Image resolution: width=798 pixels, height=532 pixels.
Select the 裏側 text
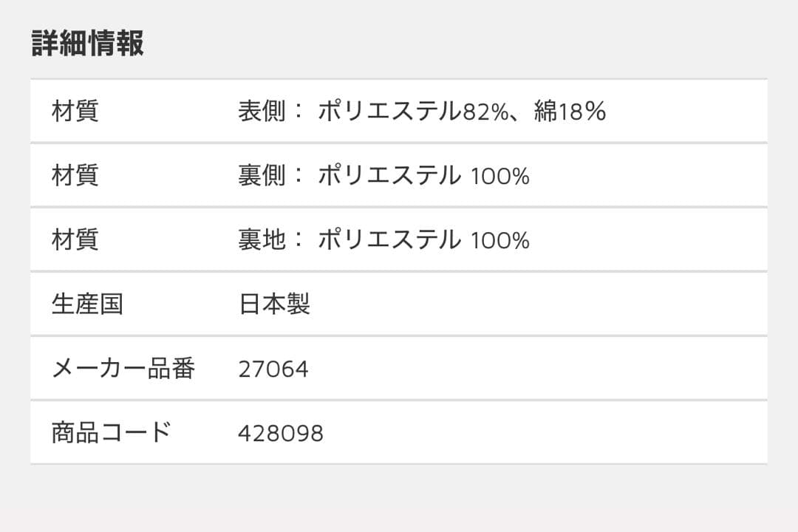261,176
